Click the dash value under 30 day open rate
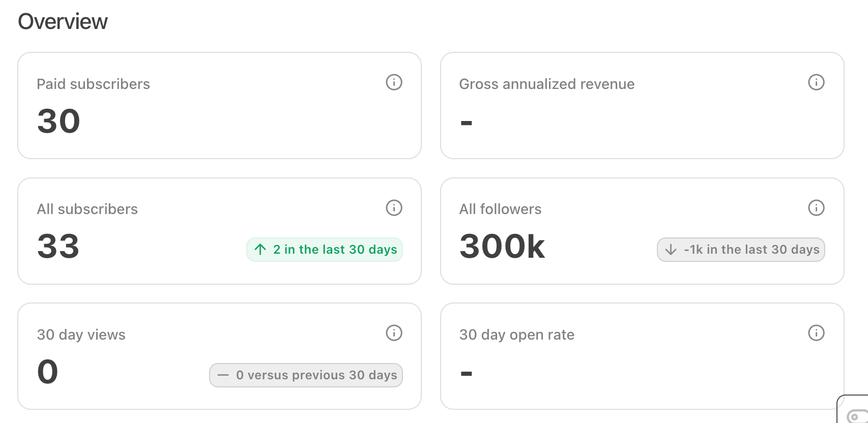Image resolution: width=868 pixels, height=423 pixels. pos(467,374)
